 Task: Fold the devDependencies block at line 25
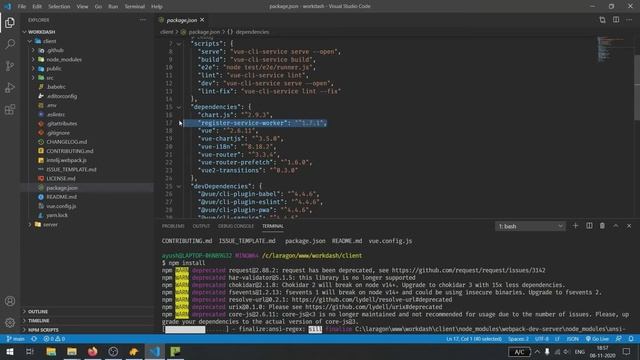coord(179,186)
